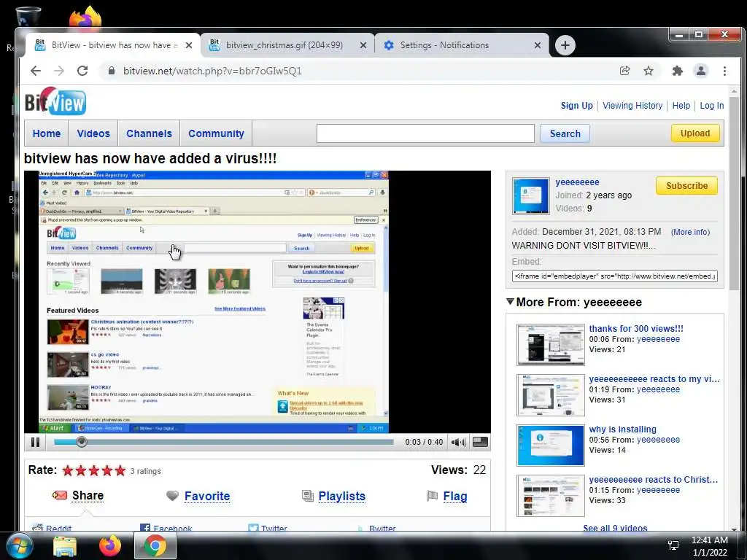This screenshot has width=747, height=560.
Task: Open a new tab with plus button
Action: coord(565,45)
